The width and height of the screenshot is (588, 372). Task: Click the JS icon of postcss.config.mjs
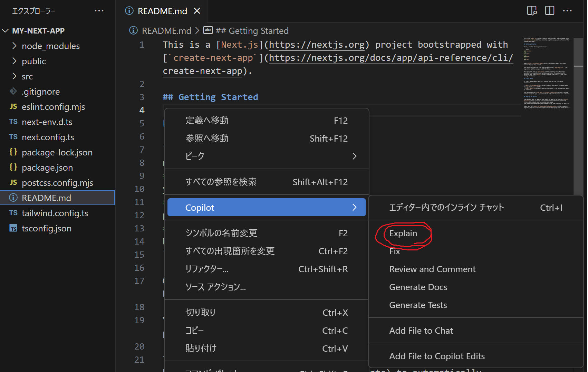[13, 182]
